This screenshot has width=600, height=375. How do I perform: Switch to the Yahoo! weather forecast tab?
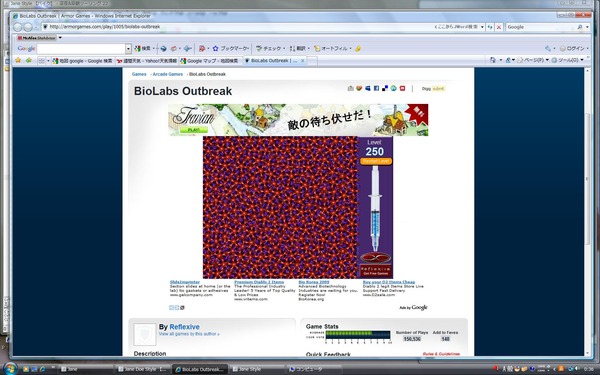pyautogui.click(x=147, y=61)
